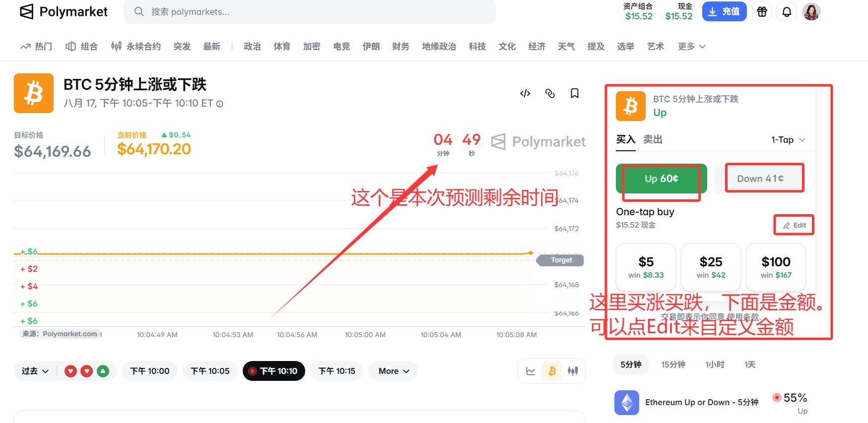Switch to the 买入 buy tab
Image resolution: width=868 pixels, height=423 pixels.
tap(625, 139)
